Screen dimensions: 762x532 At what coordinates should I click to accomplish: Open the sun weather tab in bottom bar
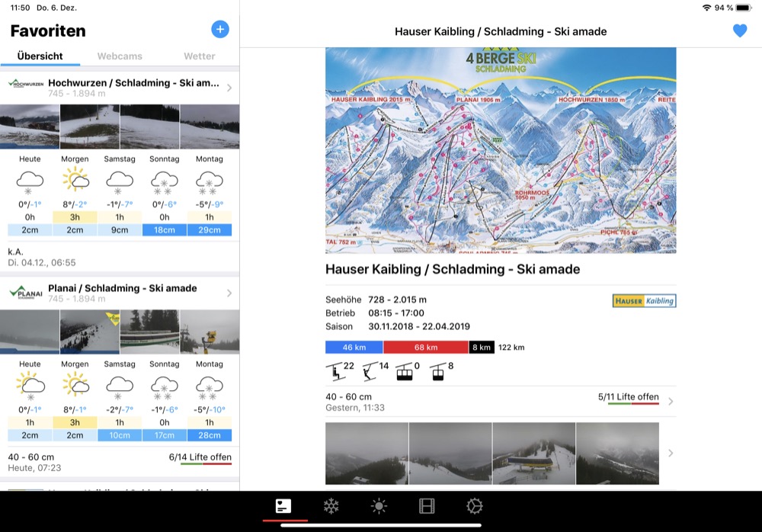point(379,506)
